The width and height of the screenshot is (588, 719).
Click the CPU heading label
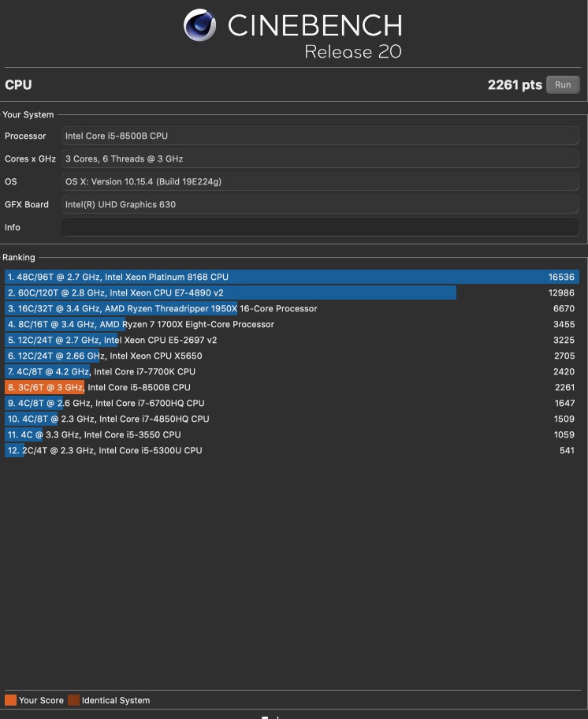coord(18,85)
